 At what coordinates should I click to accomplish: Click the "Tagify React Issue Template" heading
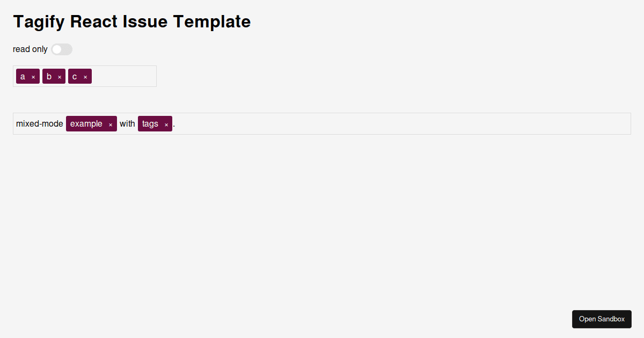coord(131,21)
